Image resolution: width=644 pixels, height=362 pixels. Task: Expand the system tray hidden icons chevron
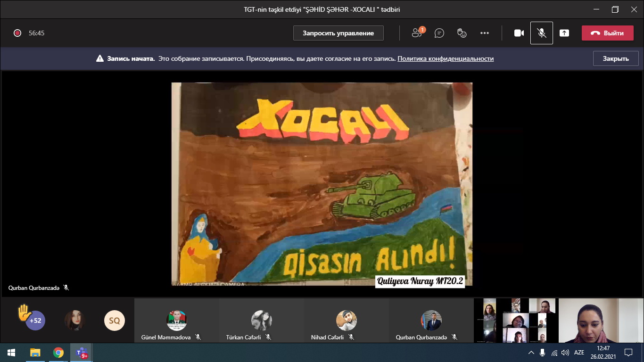[x=531, y=353]
